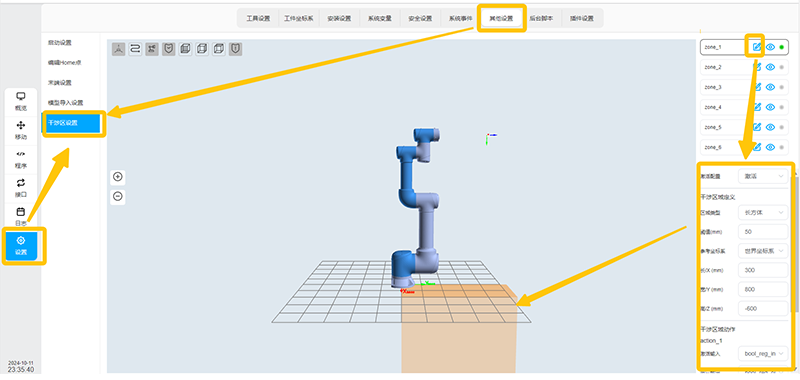800x380 pixels.
Task: Toggle the eye visibility icon for zone_4
Action: [x=770, y=107]
